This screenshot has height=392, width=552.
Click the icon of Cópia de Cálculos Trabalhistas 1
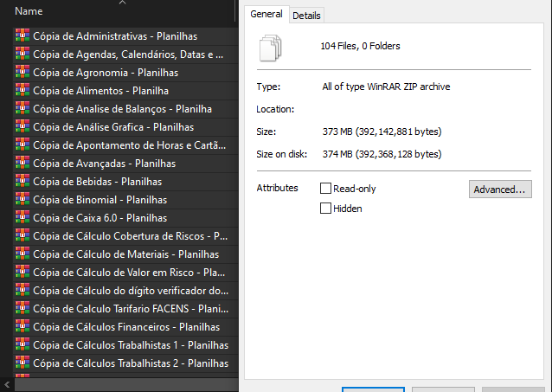22,344
